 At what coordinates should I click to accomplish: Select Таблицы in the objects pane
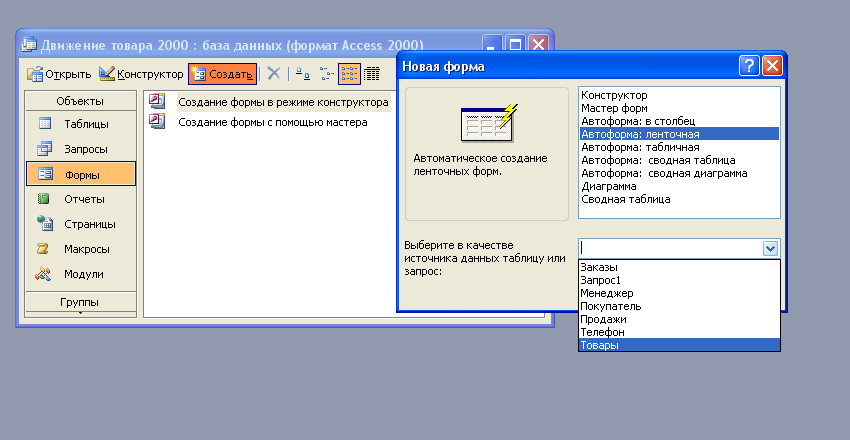tap(81, 124)
